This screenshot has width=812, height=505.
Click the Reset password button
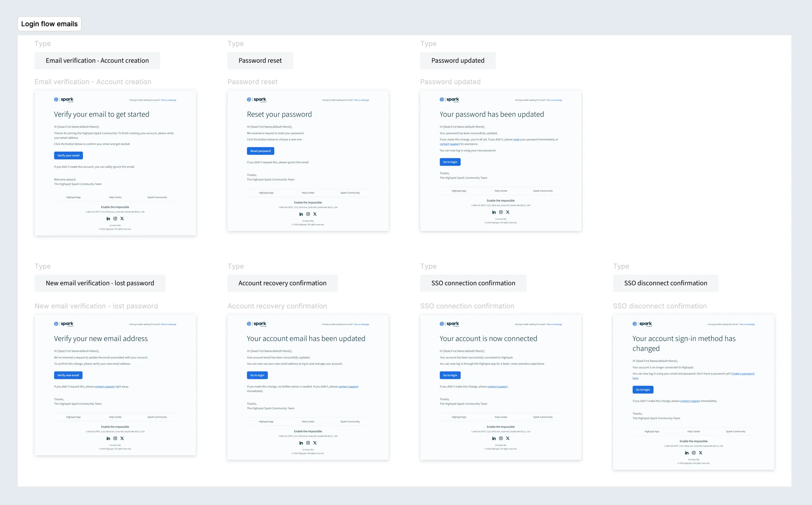coord(260,151)
